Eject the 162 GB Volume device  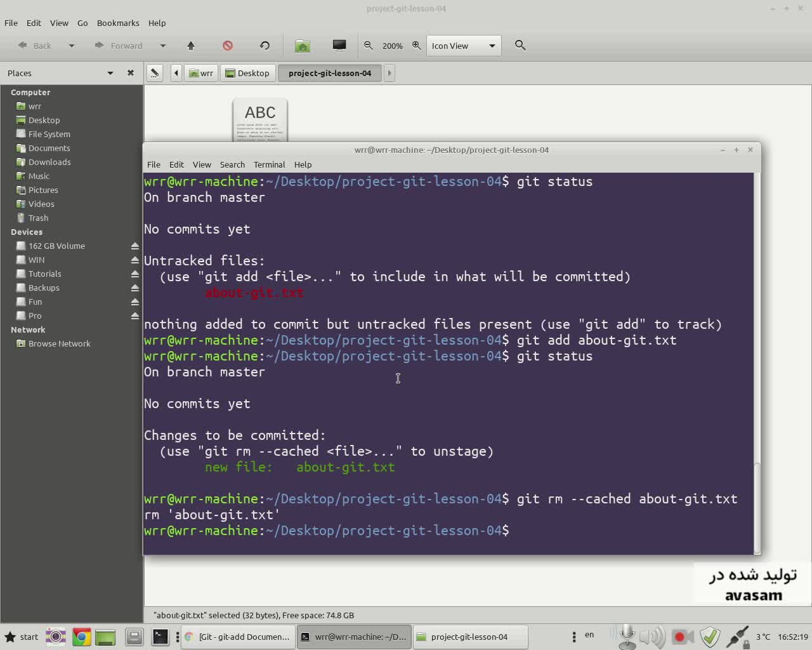click(x=134, y=246)
